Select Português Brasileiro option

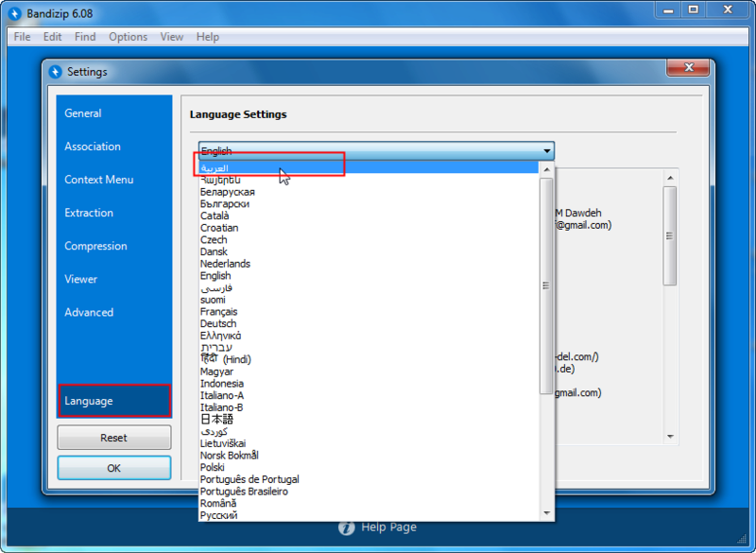pos(369,492)
